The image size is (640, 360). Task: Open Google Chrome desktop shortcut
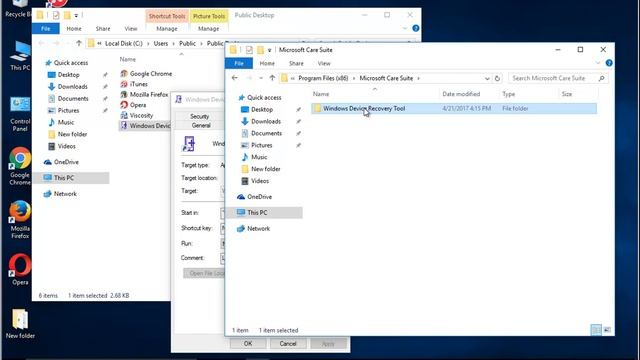pos(20,166)
